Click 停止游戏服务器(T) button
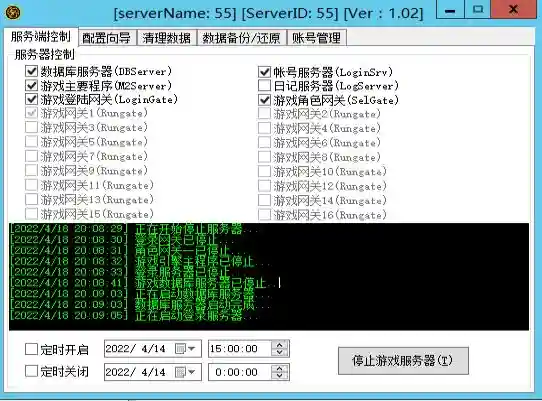Image resolution: width=542 pixels, height=401 pixels. point(403,361)
